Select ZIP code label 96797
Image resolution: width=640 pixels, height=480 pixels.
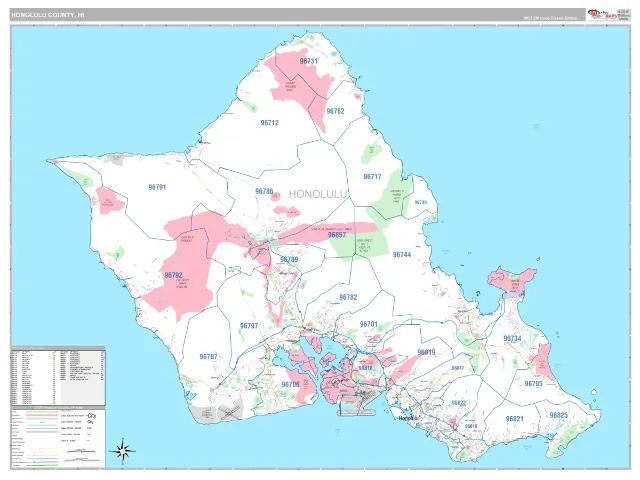tap(249, 326)
